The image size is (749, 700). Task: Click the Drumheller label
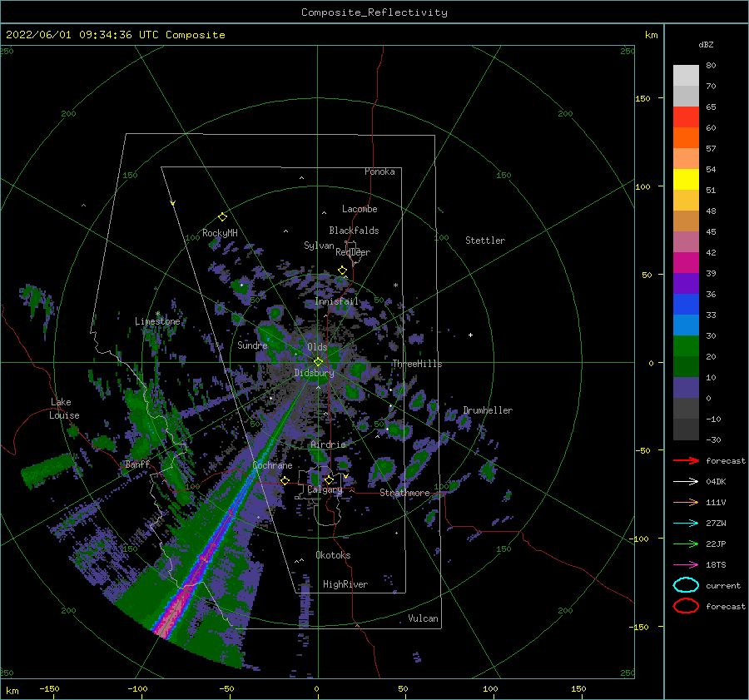[488, 410]
